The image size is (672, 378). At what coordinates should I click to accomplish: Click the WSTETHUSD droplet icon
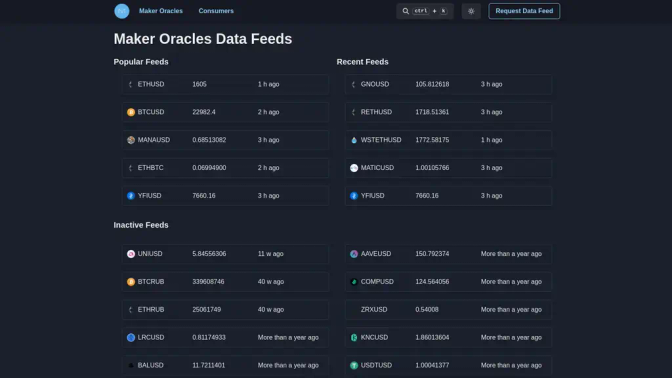pos(354,140)
